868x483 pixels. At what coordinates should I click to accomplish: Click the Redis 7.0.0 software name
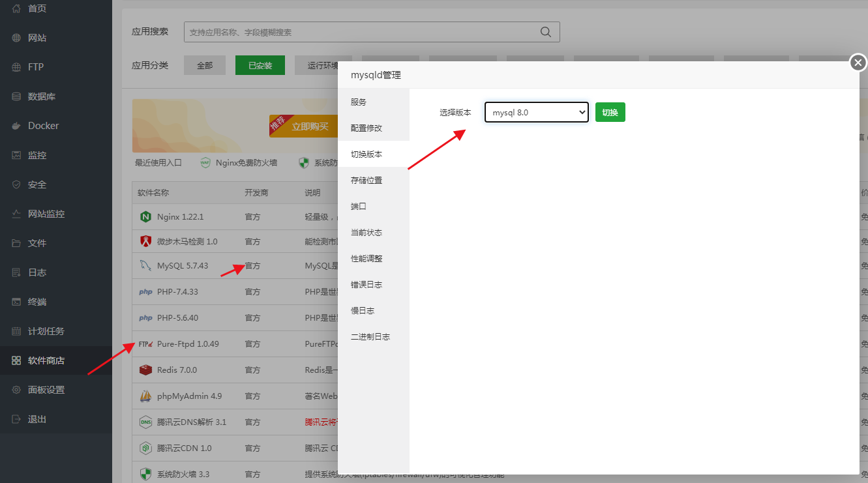[x=177, y=370]
